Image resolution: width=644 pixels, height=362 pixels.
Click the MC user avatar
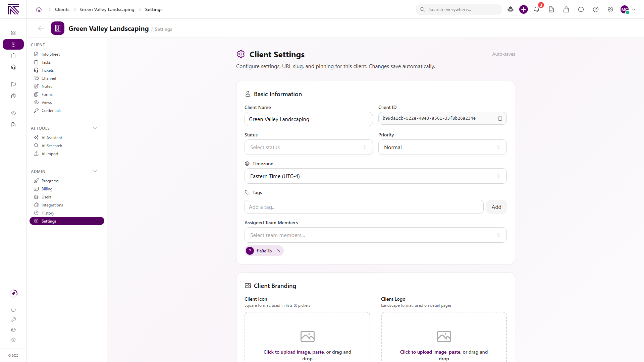625,9
